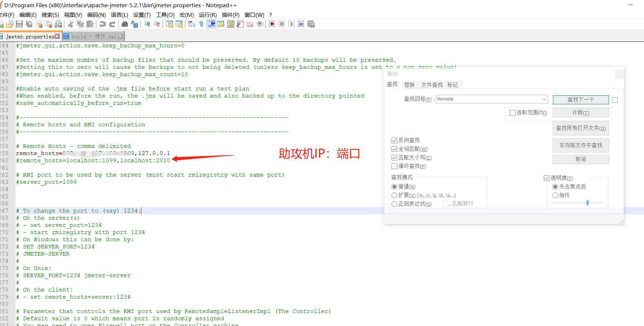This screenshot has height=326, width=644.
Task: Expand the 查找目标 history dropdown arrow
Action: pyautogui.click(x=544, y=99)
